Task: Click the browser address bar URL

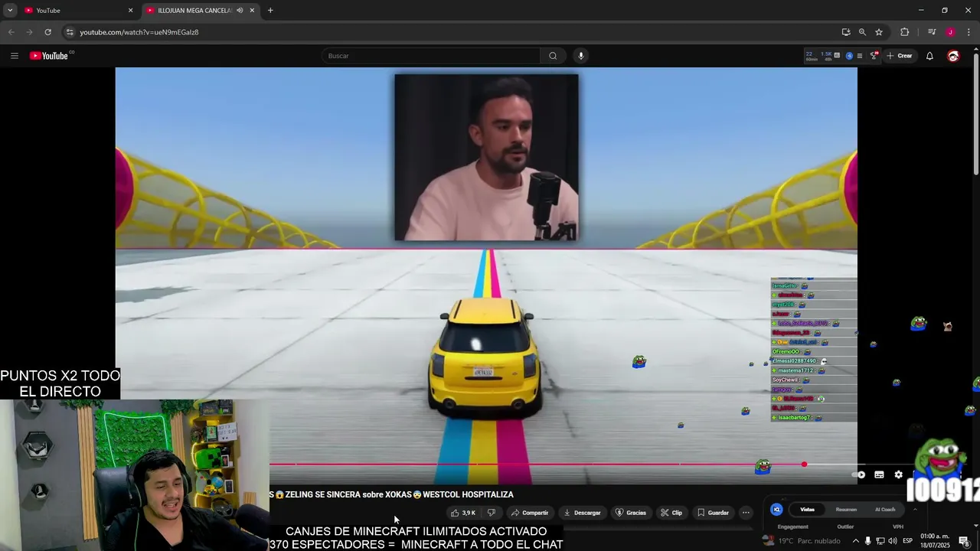Action: click(x=139, y=32)
